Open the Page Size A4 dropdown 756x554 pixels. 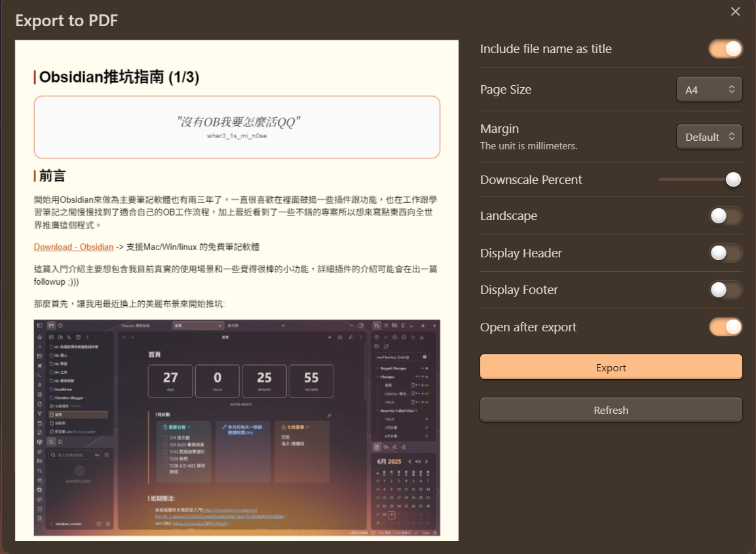(709, 90)
